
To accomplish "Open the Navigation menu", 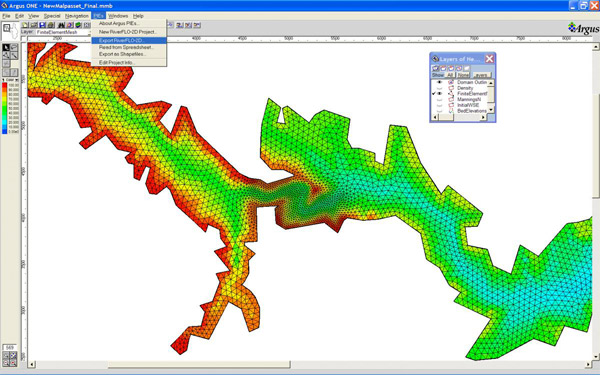I will (x=77, y=16).
